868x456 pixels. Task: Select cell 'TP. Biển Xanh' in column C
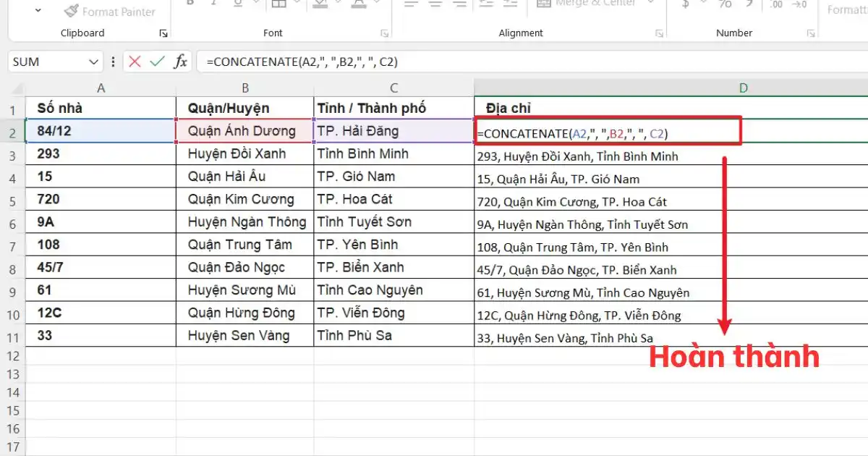[394, 268]
